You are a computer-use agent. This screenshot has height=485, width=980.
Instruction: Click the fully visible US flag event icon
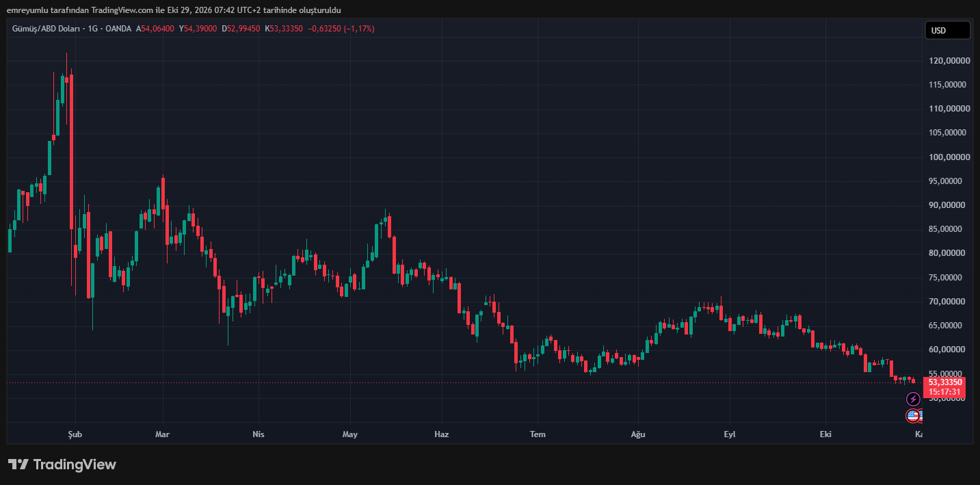coord(913,415)
